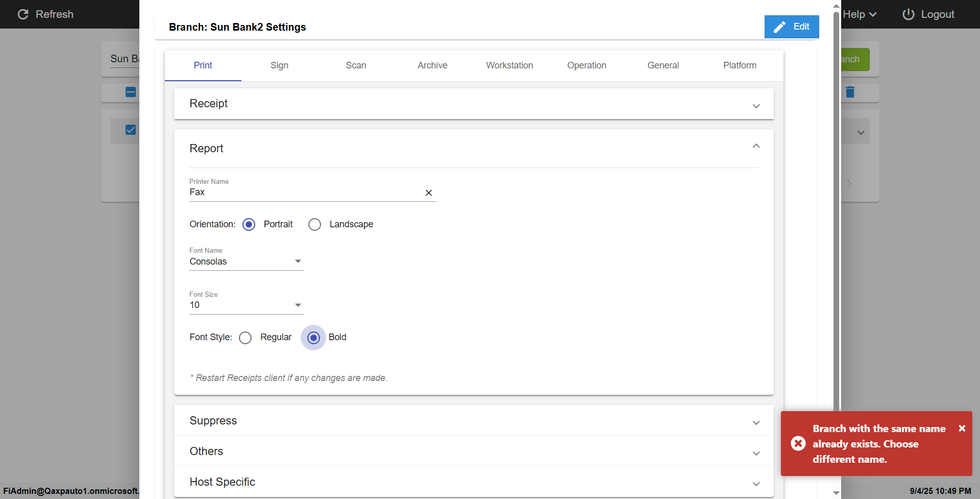Click the blue minus select-all icon
The height and width of the screenshot is (499, 980).
pyautogui.click(x=131, y=92)
